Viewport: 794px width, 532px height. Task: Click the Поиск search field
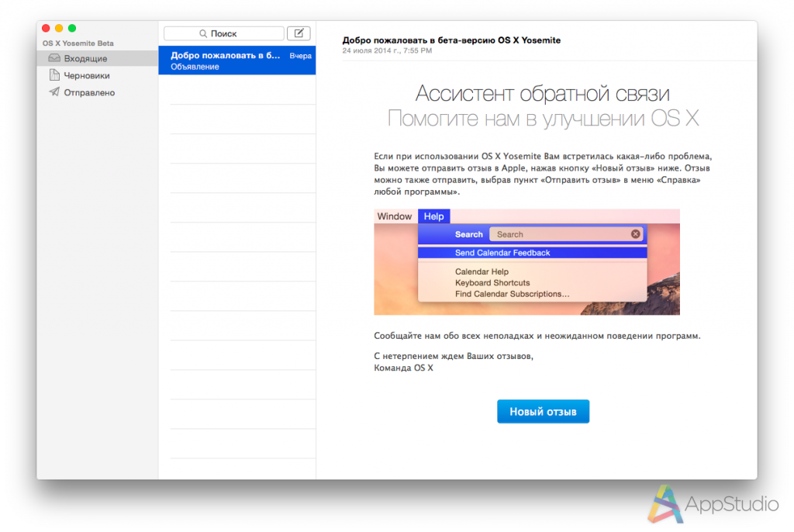[x=224, y=33]
